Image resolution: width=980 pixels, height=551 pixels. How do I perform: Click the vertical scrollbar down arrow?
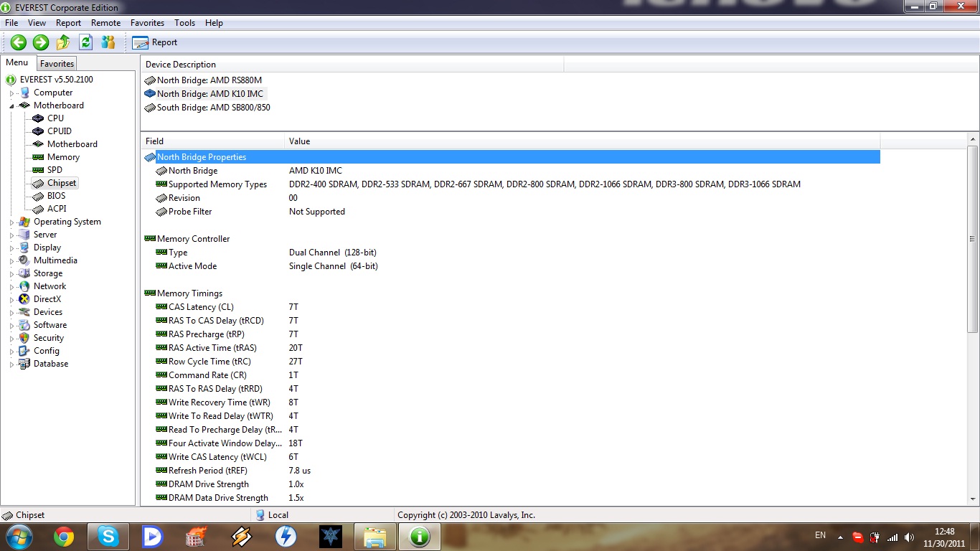tap(973, 499)
